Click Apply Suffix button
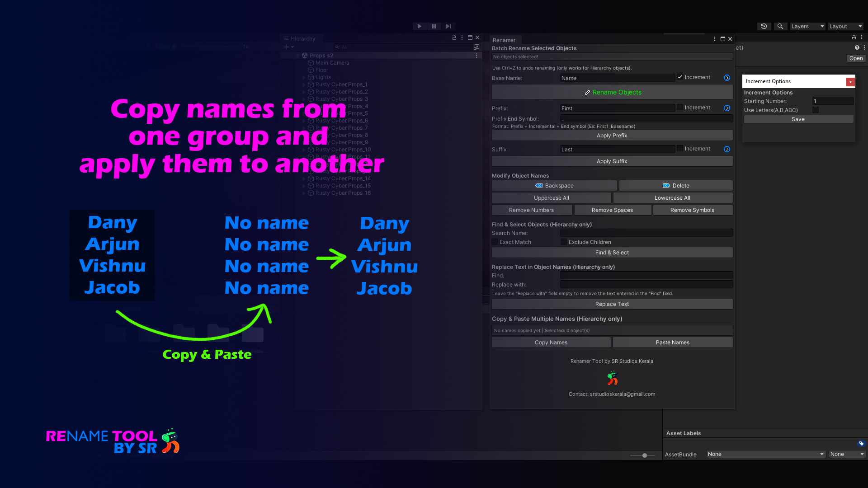Screen dimensions: 868x488 [612, 161]
